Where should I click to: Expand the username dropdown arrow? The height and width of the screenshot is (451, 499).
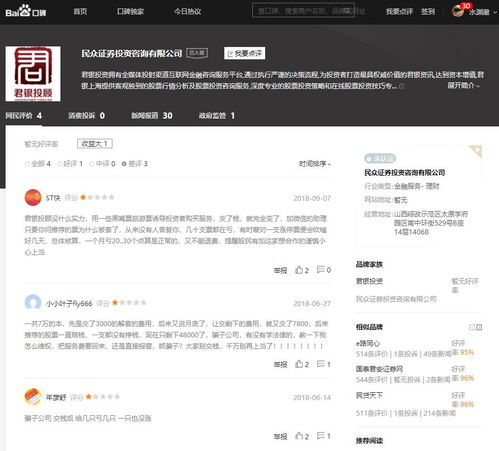pyautogui.click(x=495, y=12)
